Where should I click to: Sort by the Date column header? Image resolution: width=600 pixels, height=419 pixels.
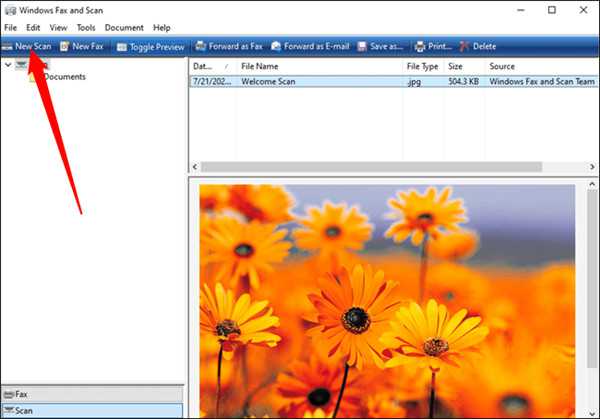[212, 66]
